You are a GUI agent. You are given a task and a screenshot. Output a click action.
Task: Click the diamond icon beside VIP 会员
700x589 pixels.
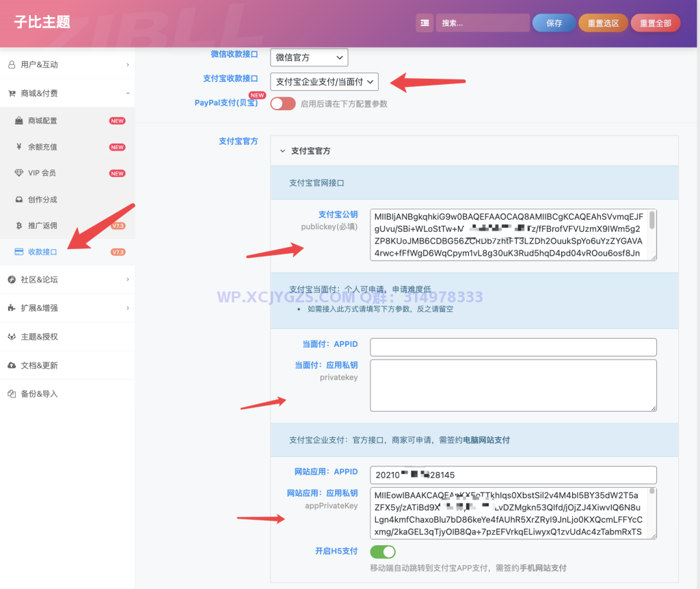tap(19, 173)
